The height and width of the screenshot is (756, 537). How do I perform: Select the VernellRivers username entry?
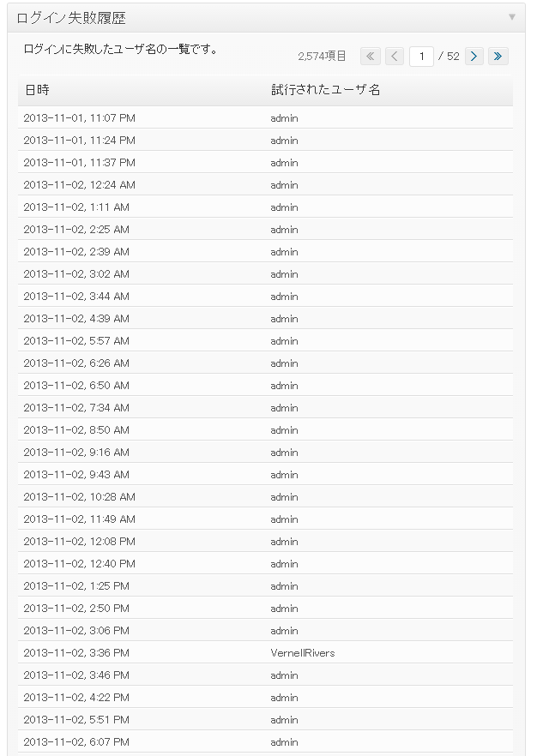303,653
